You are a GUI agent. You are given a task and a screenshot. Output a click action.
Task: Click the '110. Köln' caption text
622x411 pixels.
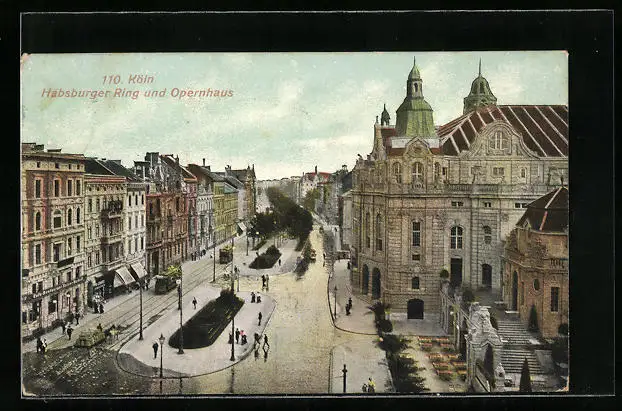pyautogui.click(x=126, y=79)
